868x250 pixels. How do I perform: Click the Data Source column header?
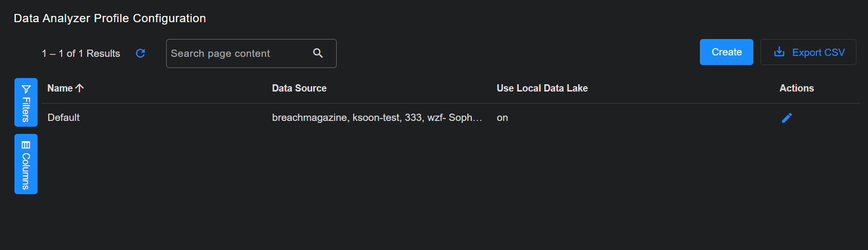pos(299,88)
